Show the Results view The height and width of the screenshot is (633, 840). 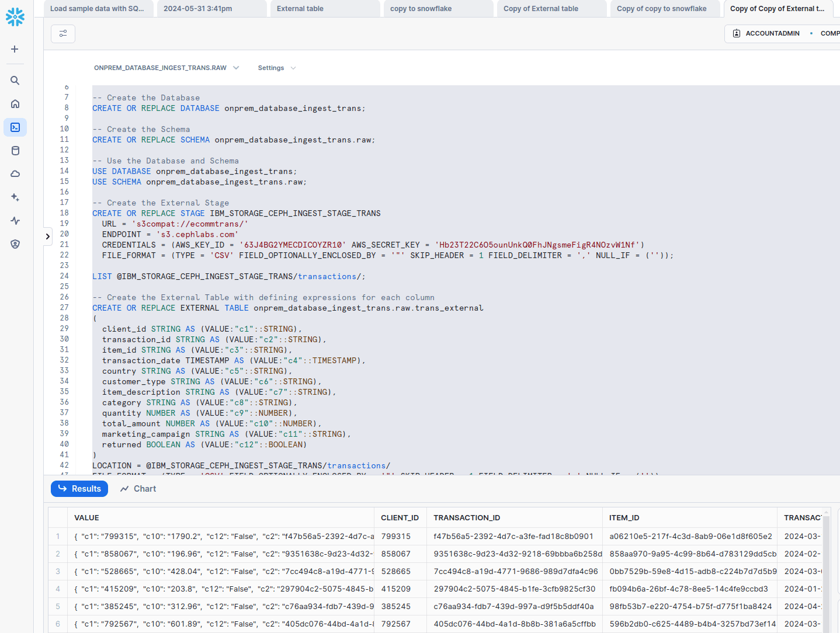pyautogui.click(x=79, y=489)
